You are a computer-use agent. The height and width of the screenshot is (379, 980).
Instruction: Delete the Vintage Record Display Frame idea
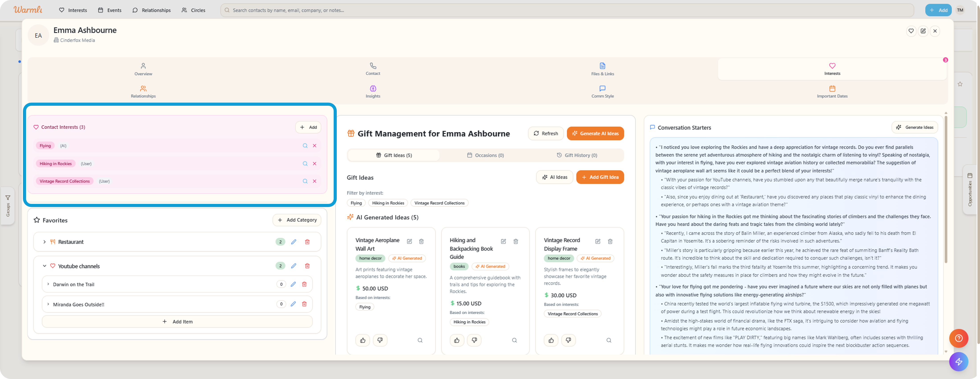[x=610, y=241]
